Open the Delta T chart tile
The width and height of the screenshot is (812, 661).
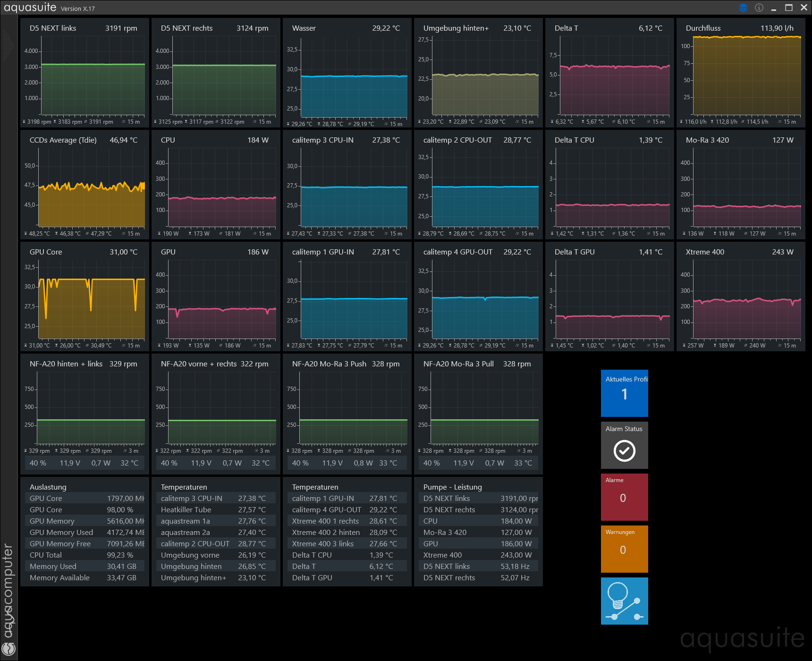609,72
